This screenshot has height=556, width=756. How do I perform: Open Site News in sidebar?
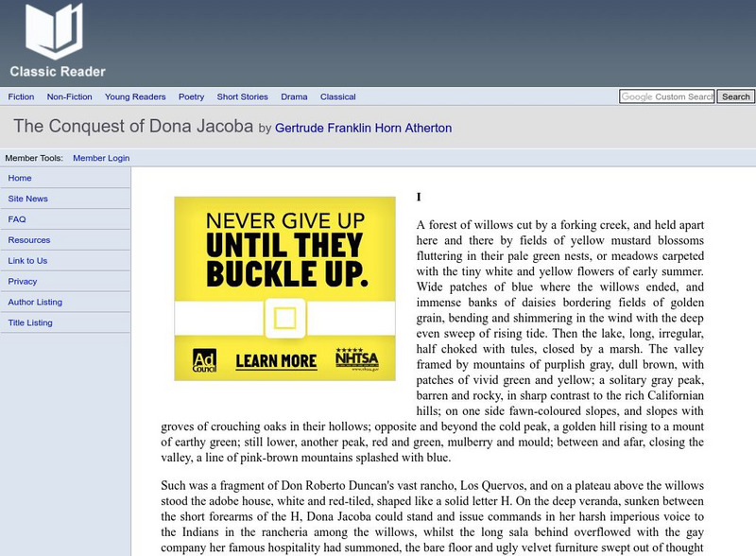pos(28,199)
